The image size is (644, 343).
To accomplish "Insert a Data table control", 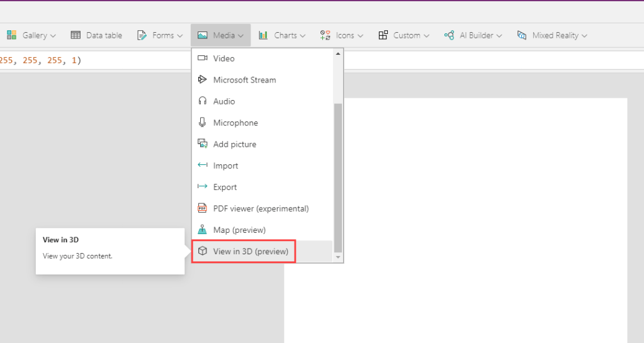I will pos(96,35).
